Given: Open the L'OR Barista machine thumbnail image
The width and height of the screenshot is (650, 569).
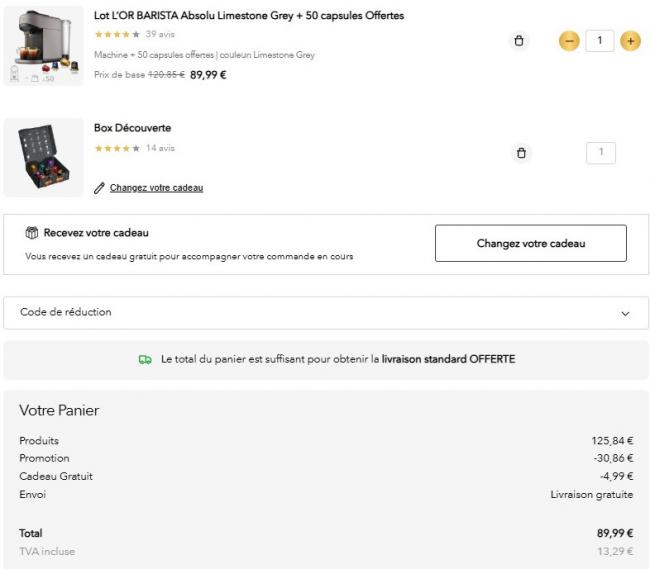Looking at the screenshot, I should (x=43, y=46).
